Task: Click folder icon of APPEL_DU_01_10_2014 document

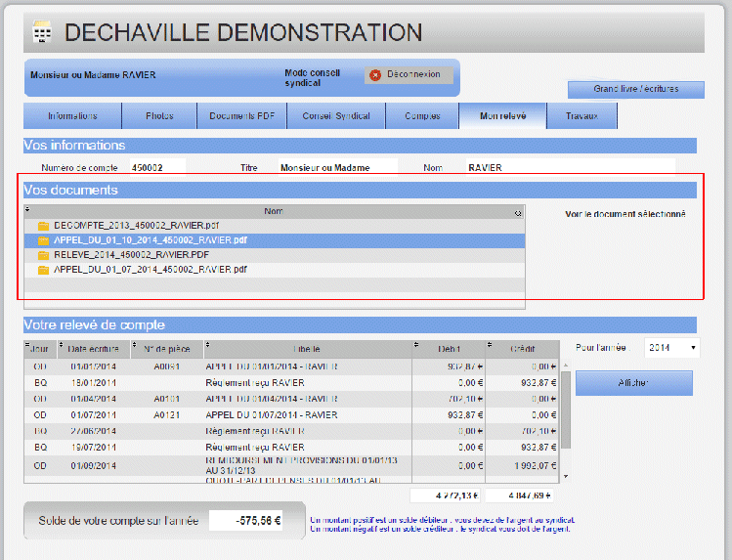Action: pyautogui.click(x=43, y=240)
